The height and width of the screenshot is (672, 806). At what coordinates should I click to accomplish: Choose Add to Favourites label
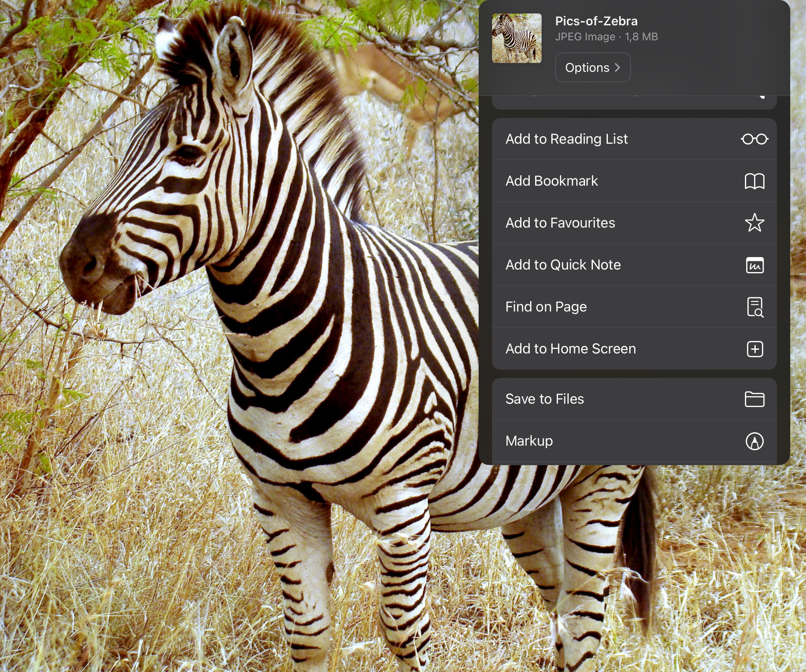coord(560,223)
